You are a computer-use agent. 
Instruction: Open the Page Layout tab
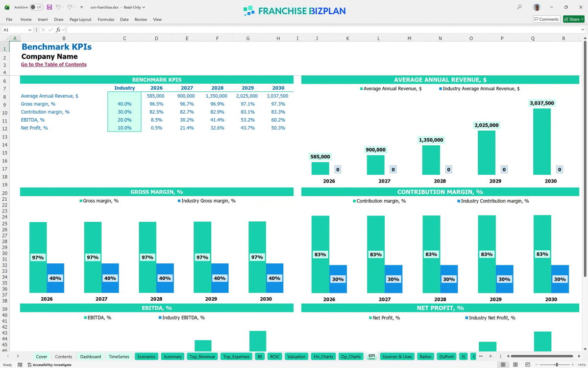click(x=80, y=19)
